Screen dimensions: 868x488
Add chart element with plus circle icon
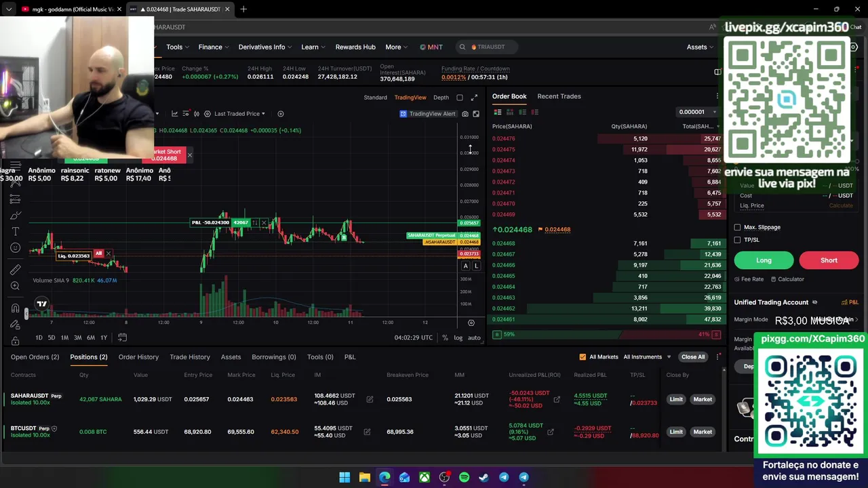pos(281,114)
